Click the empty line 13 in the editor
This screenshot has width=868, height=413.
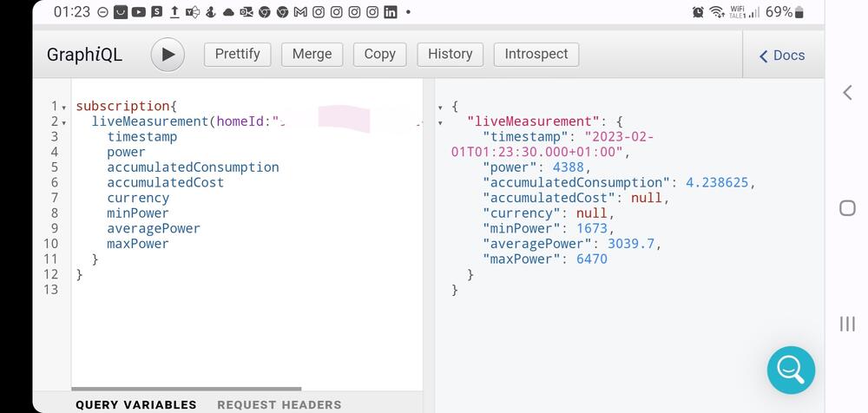247,290
